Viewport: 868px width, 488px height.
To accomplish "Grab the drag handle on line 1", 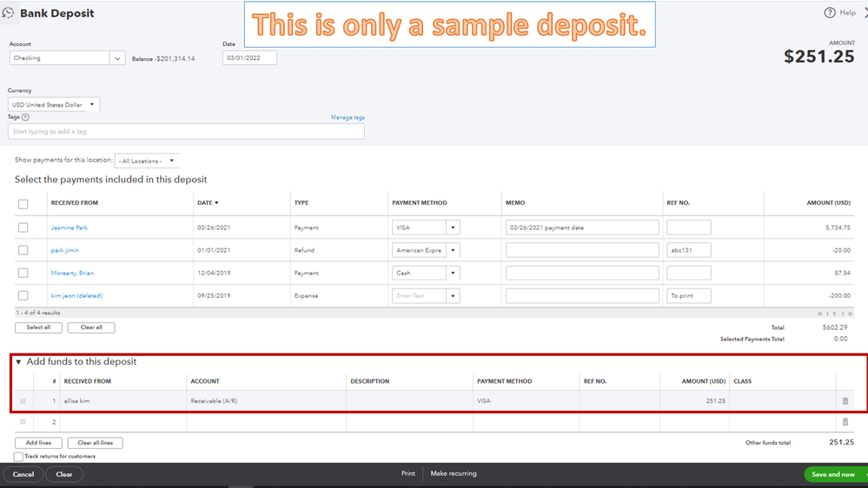I will [23, 401].
